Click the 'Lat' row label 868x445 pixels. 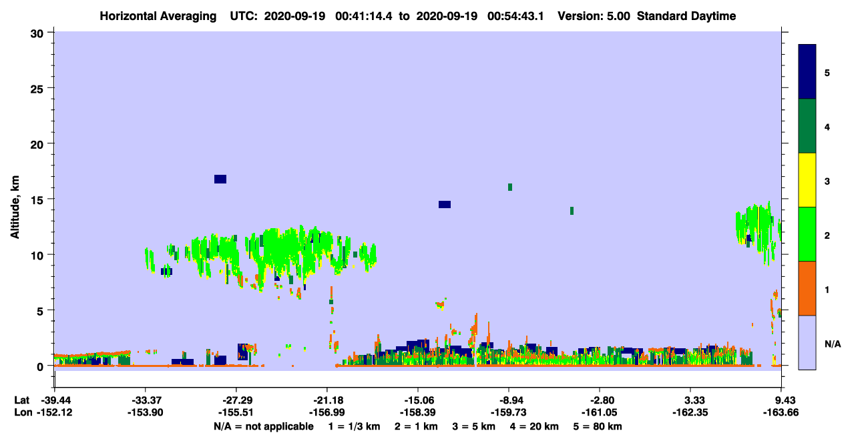click(21, 400)
